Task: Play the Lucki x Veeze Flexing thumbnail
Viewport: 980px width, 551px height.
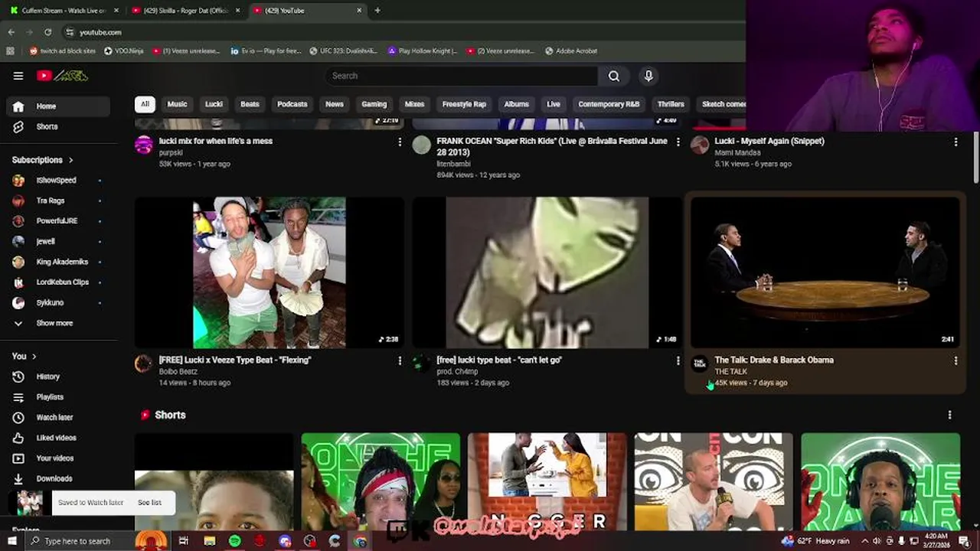Action: 269,272
